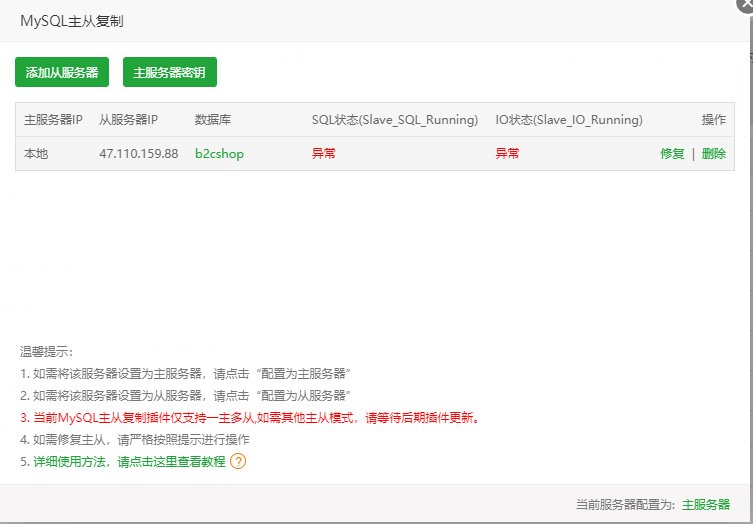Click the 温馨提示 heading
Screen dimensions: 753x524
(47, 352)
